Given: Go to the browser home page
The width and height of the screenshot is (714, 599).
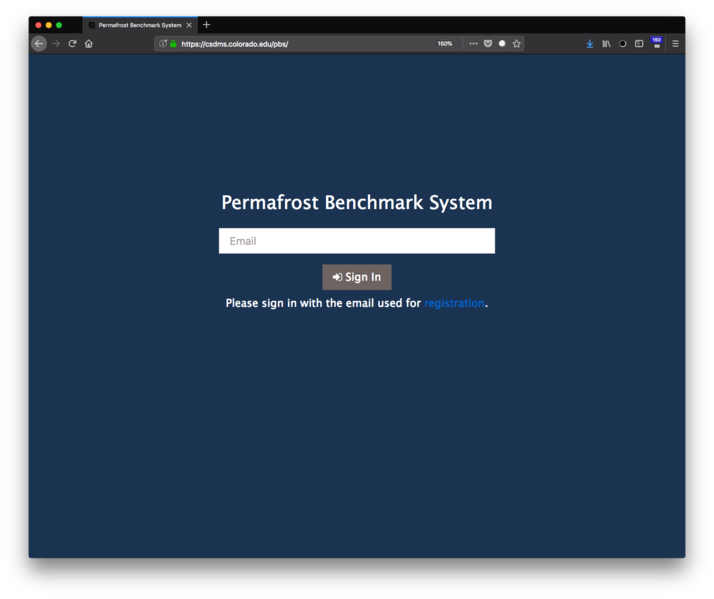Looking at the screenshot, I should (88, 44).
